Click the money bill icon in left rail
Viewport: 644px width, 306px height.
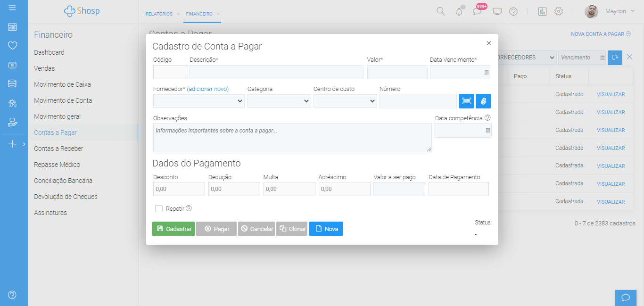[x=12, y=65]
